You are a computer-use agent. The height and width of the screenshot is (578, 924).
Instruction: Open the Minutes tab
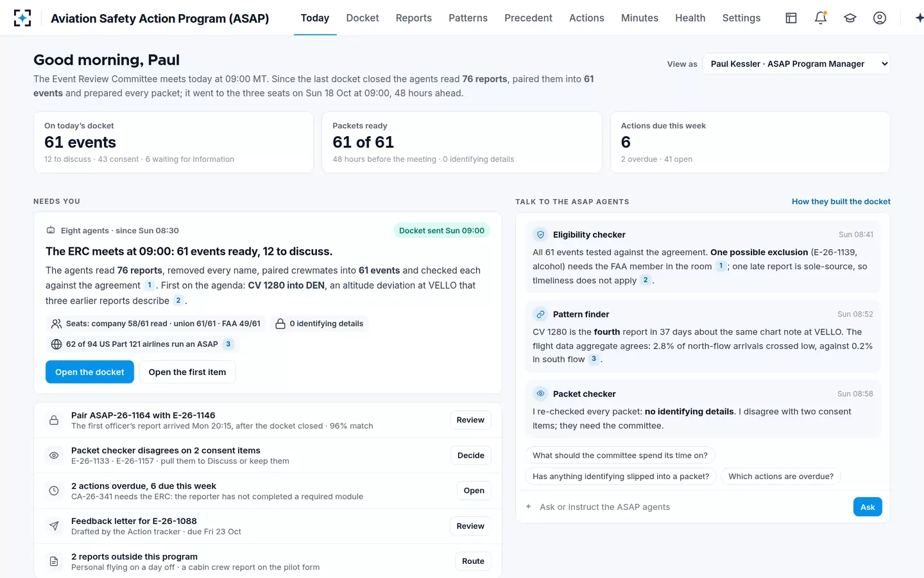pyautogui.click(x=640, y=18)
